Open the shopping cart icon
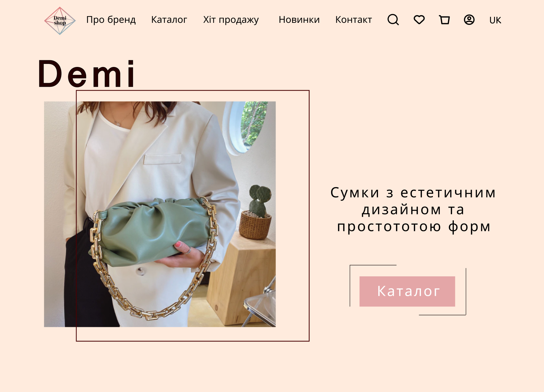 click(x=444, y=20)
